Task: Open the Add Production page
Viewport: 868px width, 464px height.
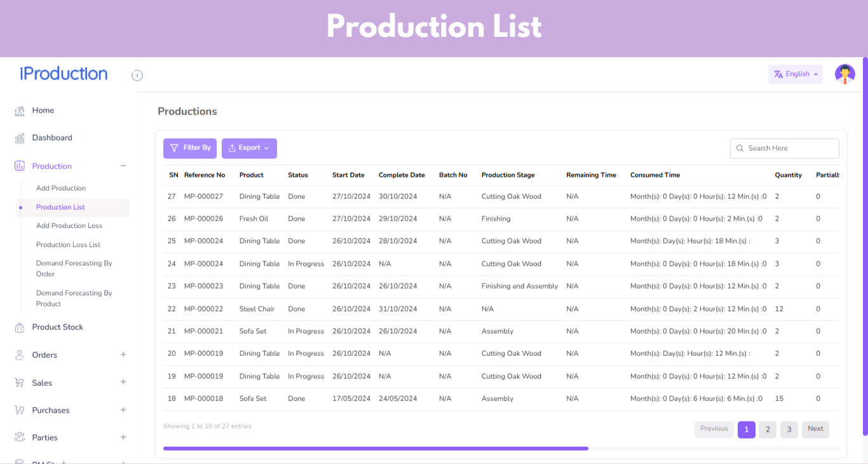Action: pos(61,188)
